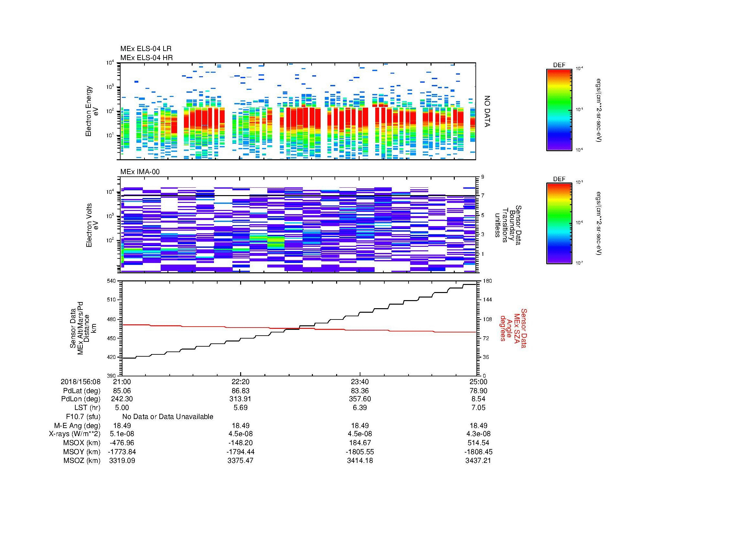Click the PdLon value 8.54

(478, 399)
